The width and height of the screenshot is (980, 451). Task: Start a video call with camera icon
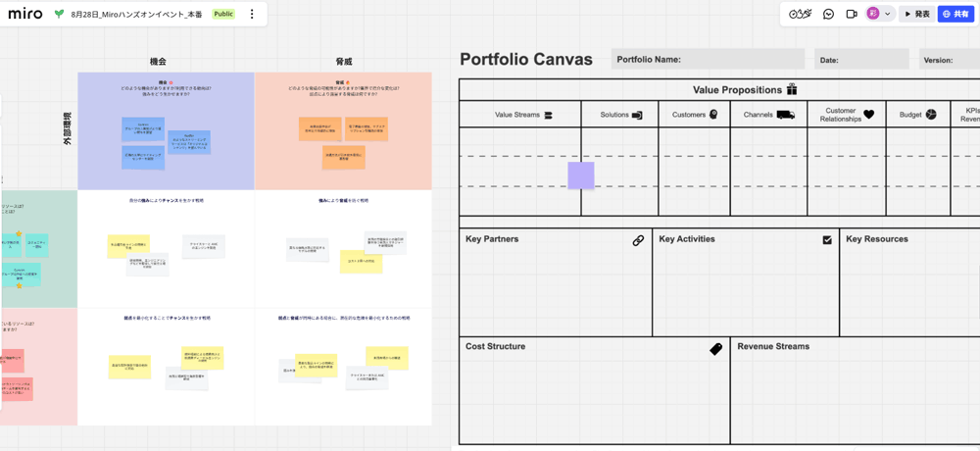(851, 14)
